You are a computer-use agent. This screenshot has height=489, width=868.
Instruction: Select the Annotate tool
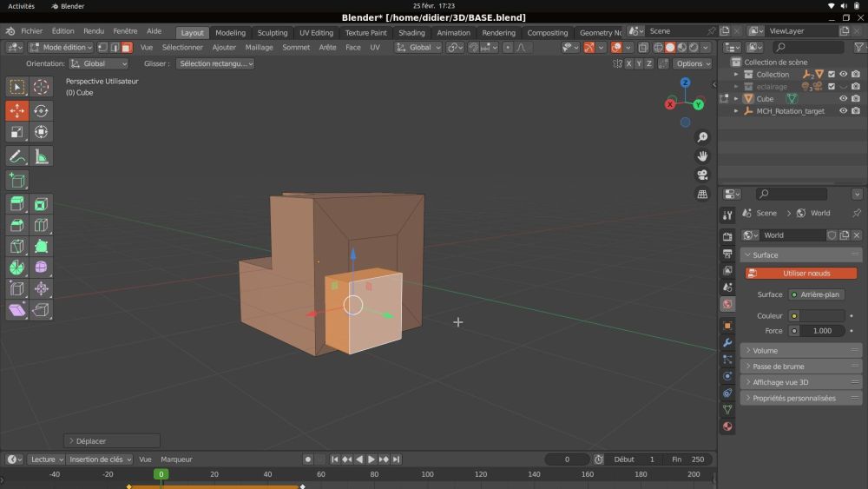click(17, 156)
